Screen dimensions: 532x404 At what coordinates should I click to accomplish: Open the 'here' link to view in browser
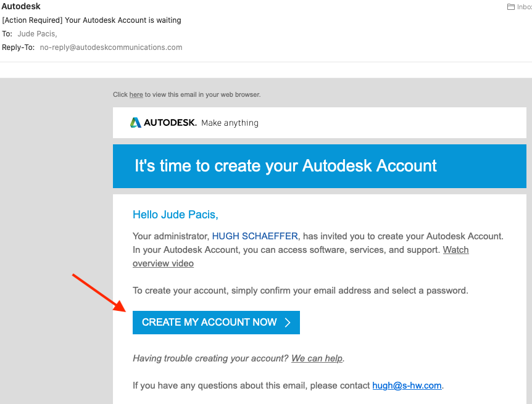coord(136,95)
